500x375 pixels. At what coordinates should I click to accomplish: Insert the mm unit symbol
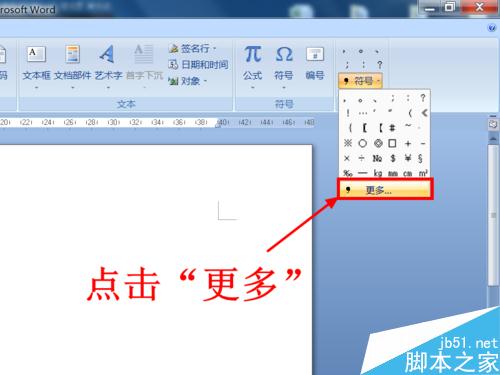[393, 174]
